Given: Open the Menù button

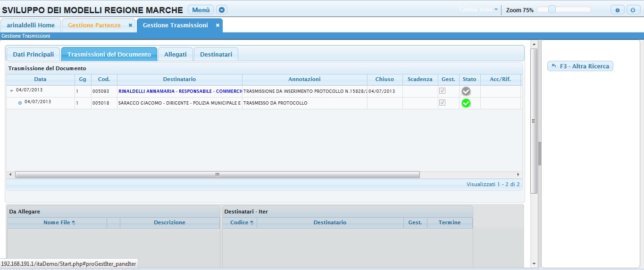Looking at the screenshot, I should [x=201, y=10].
